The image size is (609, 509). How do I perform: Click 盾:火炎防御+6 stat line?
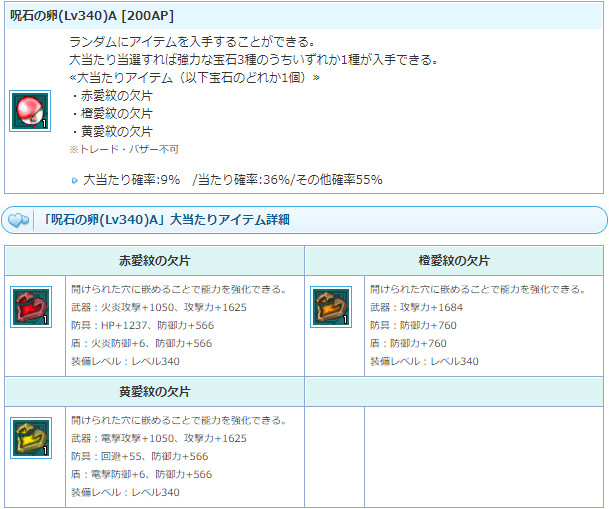[x=141, y=343]
